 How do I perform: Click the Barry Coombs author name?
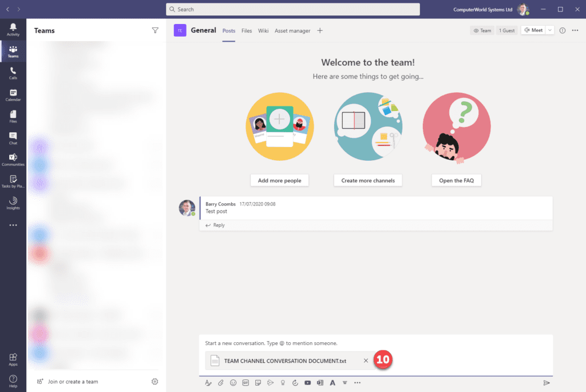[x=220, y=204]
